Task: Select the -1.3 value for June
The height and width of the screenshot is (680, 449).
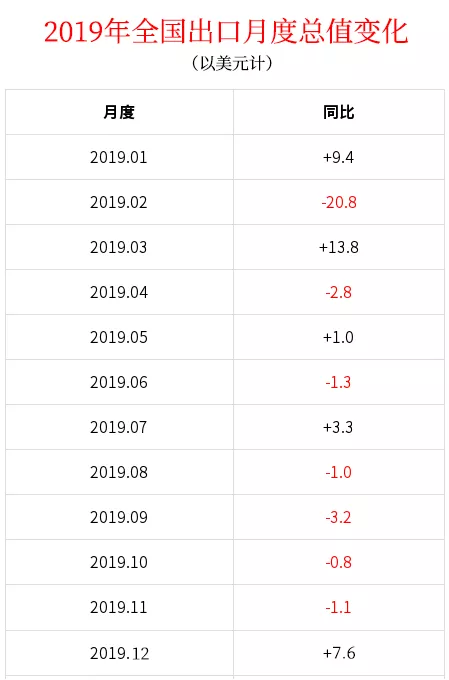Action: coord(338,382)
